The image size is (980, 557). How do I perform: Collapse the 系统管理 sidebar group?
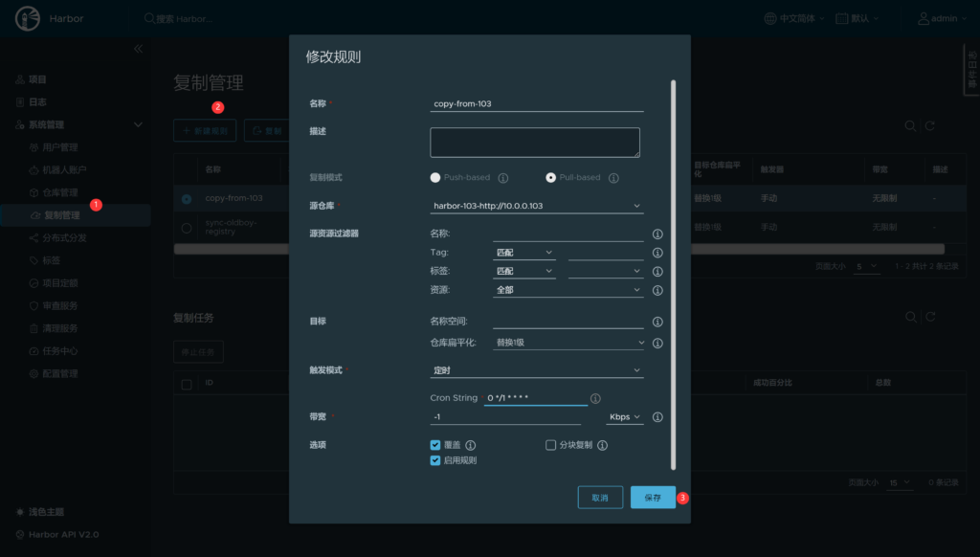pos(138,125)
